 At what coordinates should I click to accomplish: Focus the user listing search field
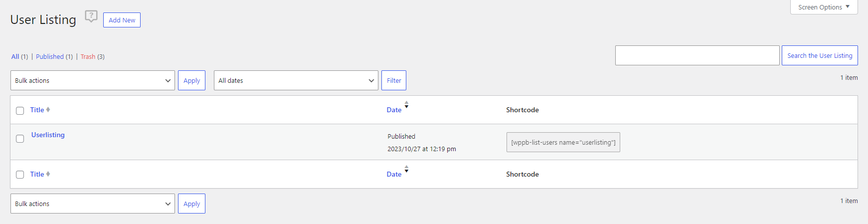tap(697, 55)
